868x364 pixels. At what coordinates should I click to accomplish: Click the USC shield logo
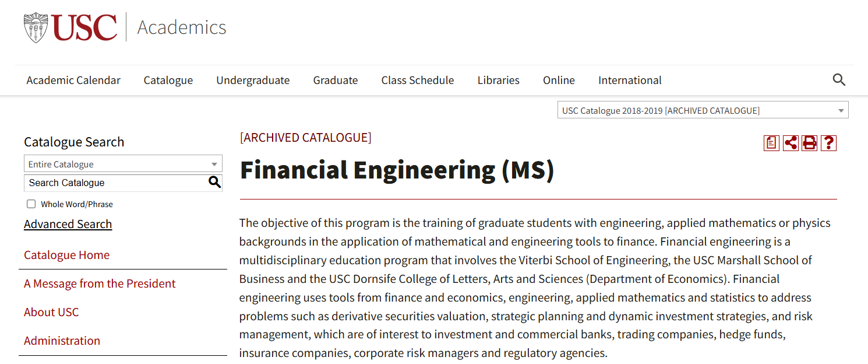36,27
